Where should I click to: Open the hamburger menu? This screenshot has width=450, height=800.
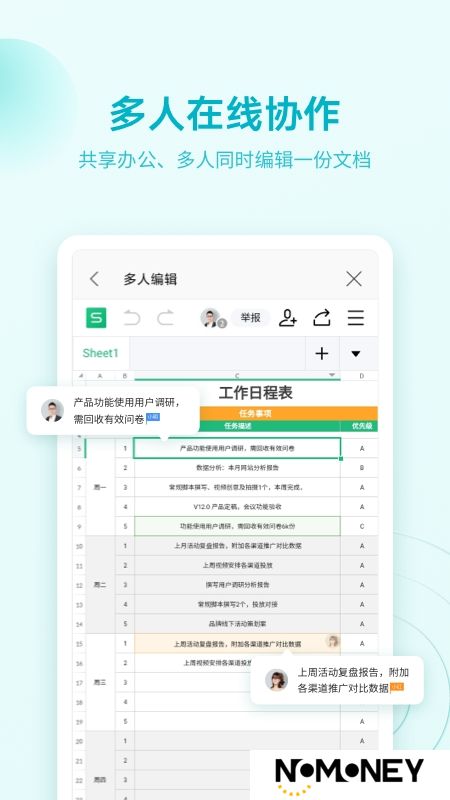click(x=356, y=318)
